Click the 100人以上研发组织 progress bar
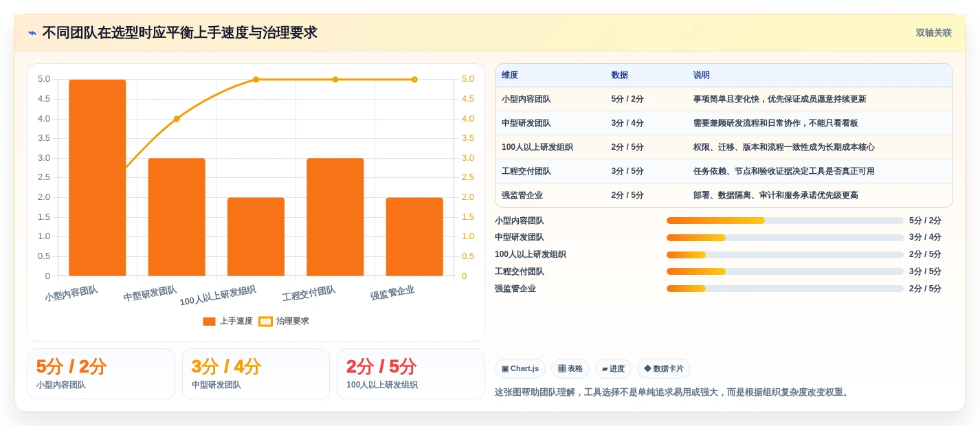980x426 pixels. tap(785, 255)
